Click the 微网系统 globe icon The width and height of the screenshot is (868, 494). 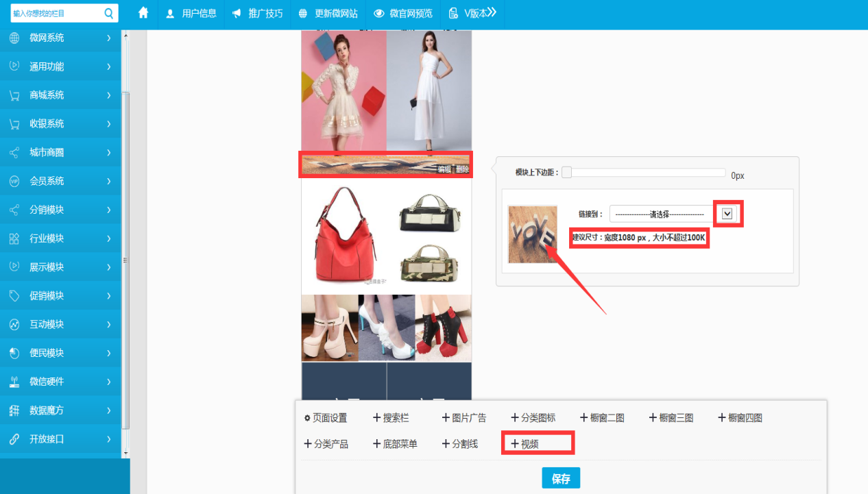[x=14, y=38]
